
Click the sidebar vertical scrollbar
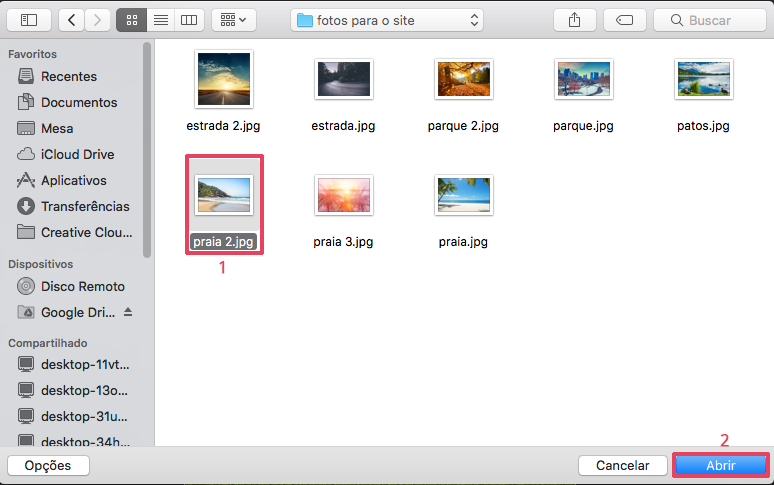147,150
